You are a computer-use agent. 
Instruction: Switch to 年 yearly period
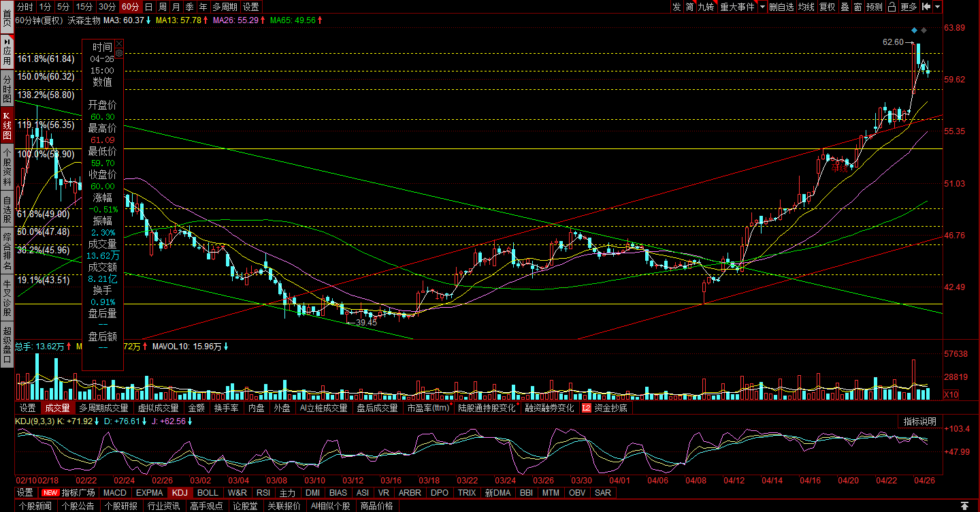[x=203, y=7]
